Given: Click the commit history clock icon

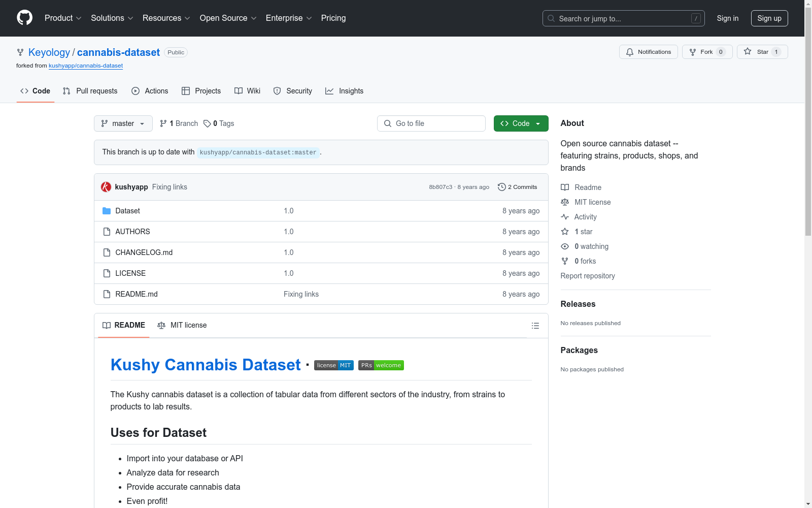Looking at the screenshot, I should pos(501,187).
